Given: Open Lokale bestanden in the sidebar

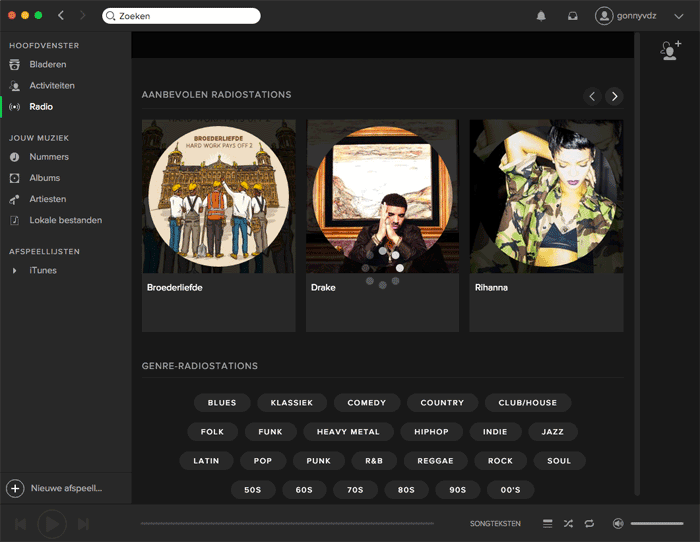Looking at the screenshot, I should pos(66,220).
